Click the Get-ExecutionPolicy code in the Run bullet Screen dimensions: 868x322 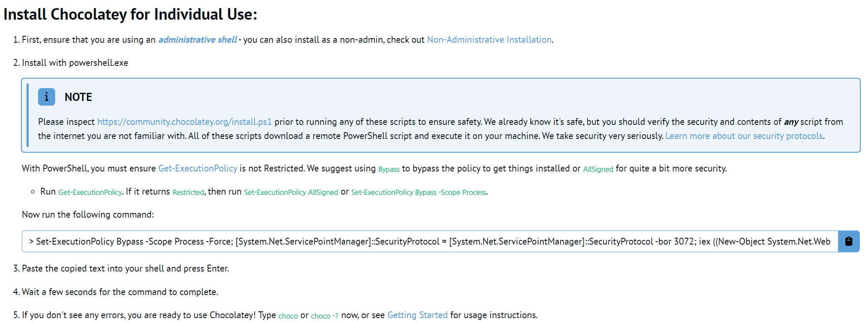[x=90, y=192]
